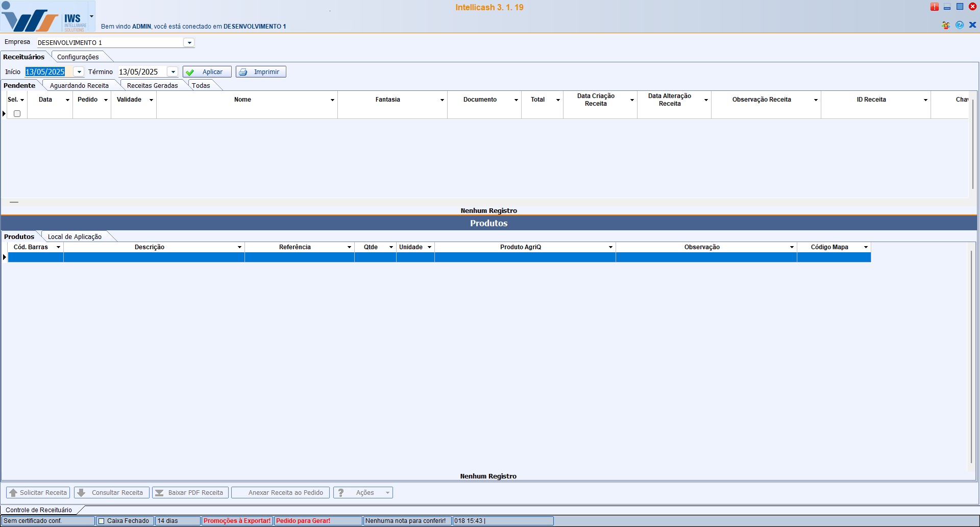Click the green checkmark Aplicar icon

click(x=190, y=72)
